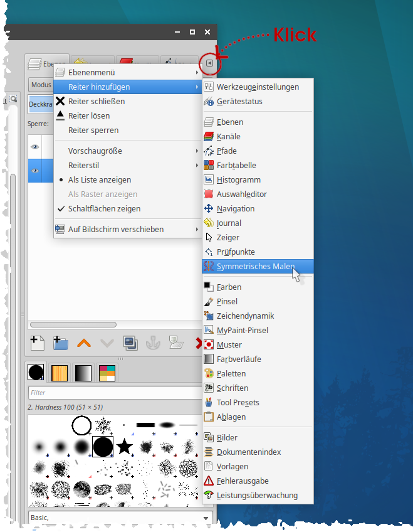Click 'Reiter schließen' to close the tab
The width and height of the screenshot is (413, 532).
[x=97, y=101]
